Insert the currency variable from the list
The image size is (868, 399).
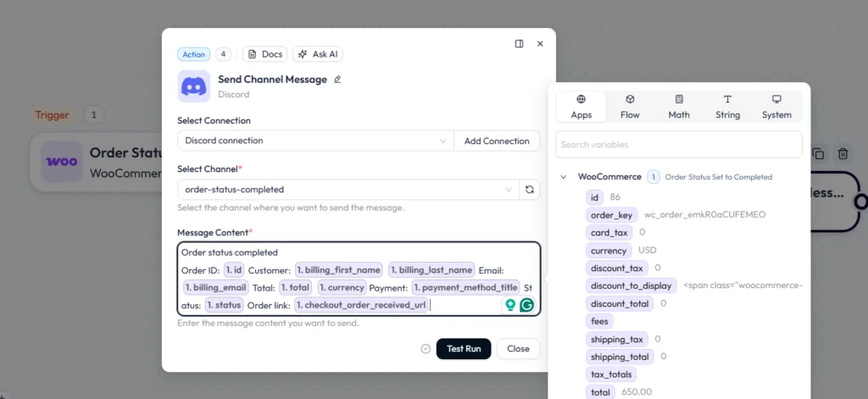[609, 251]
